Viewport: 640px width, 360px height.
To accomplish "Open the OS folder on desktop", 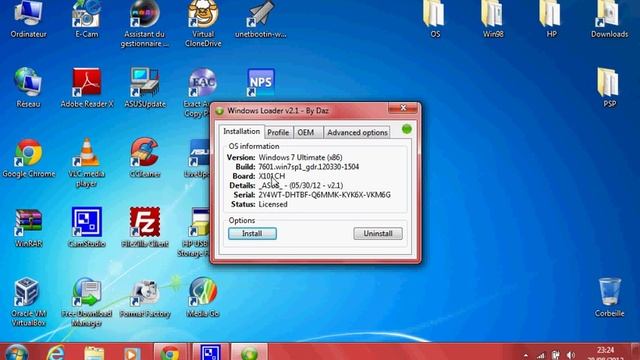I will click(435, 18).
